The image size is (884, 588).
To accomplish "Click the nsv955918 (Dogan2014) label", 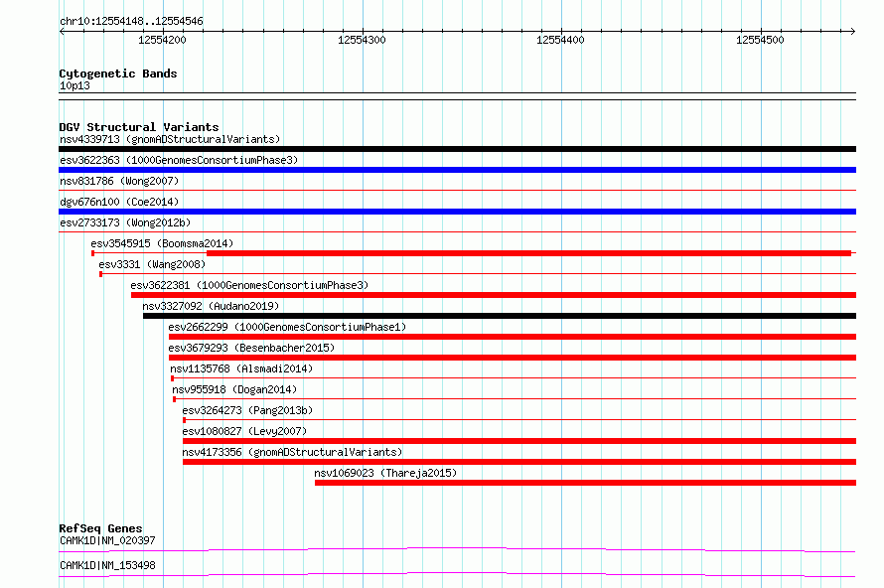I will click(234, 389).
